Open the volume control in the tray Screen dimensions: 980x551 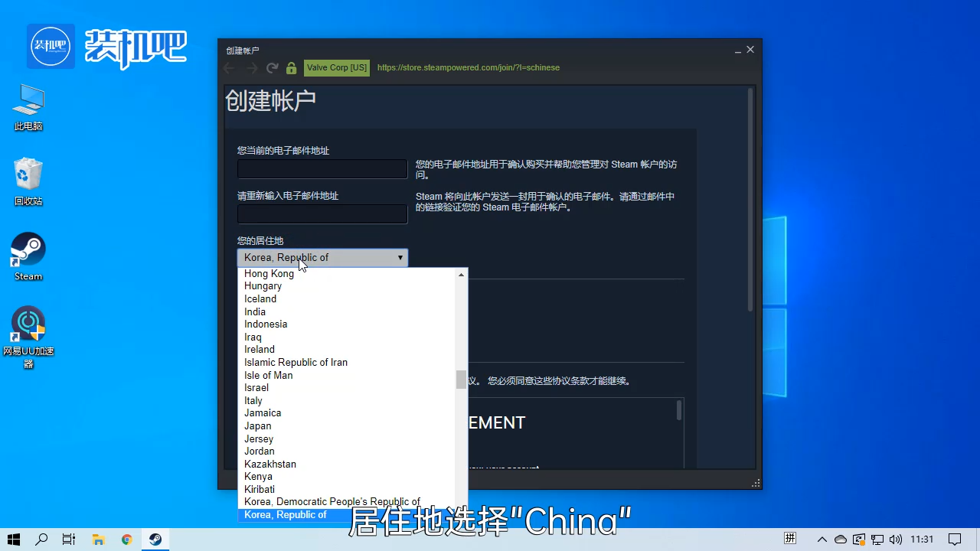tap(896, 539)
